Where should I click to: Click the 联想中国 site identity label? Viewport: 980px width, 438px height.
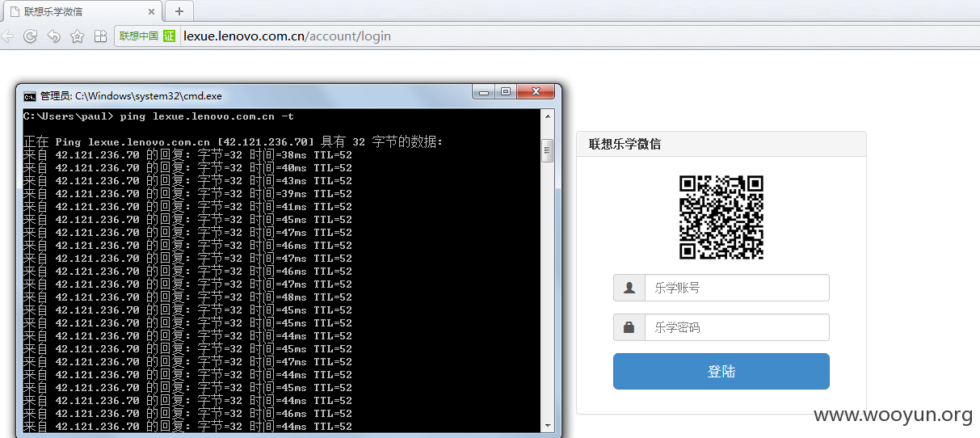click(x=139, y=36)
